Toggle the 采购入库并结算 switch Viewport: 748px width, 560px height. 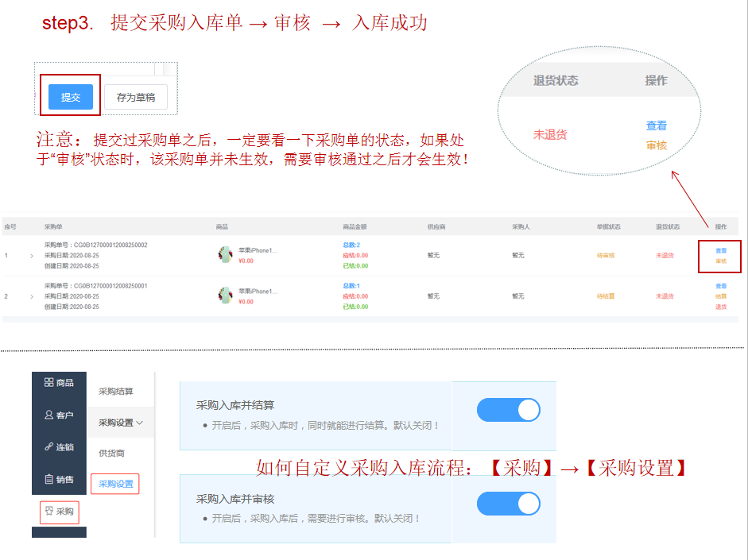point(509,410)
